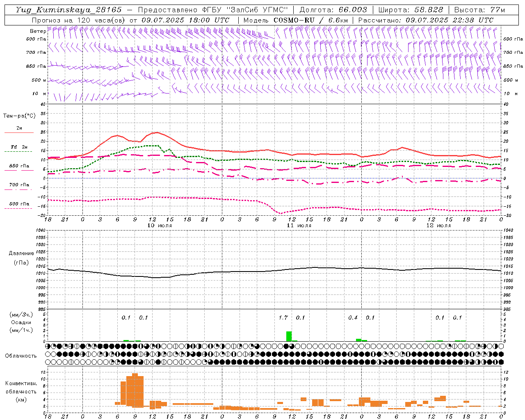Click the 12 июля date label
Viewport: 525px width, 420px height.
438,226
